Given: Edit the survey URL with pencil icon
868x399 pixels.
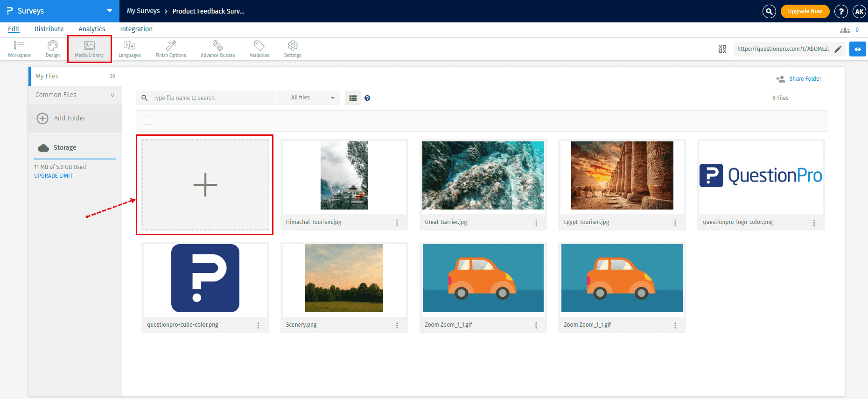Looking at the screenshot, I should coord(838,49).
